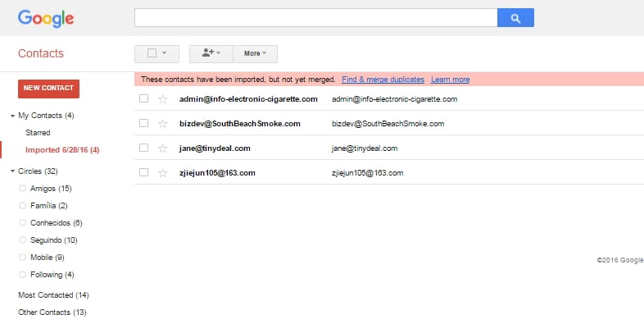Open the select-all dropdown arrow

165,53
